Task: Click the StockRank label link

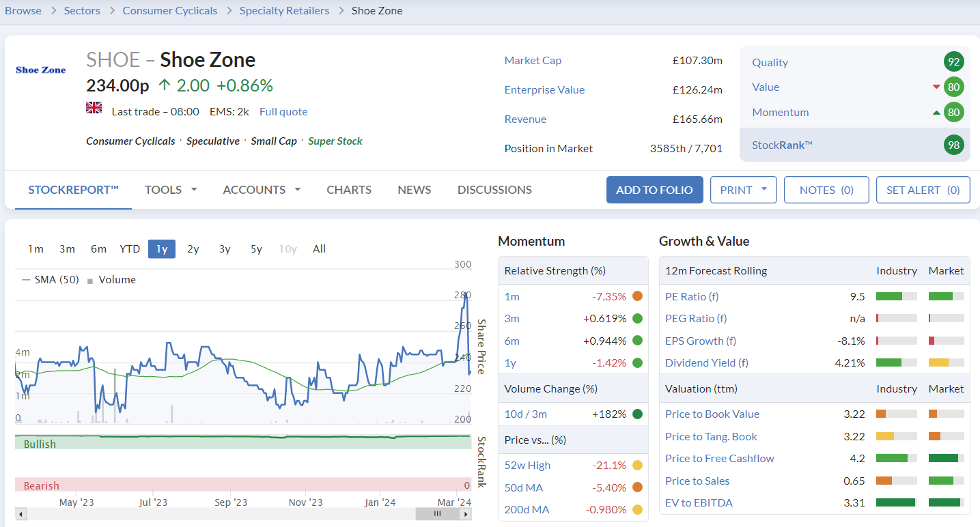Action: click(x=782, y=145)
